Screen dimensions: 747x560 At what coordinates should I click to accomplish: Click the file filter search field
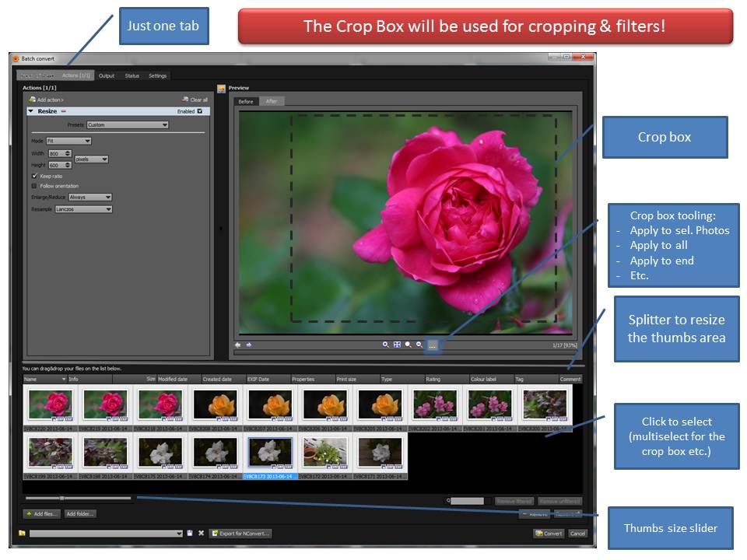(468, 501)
